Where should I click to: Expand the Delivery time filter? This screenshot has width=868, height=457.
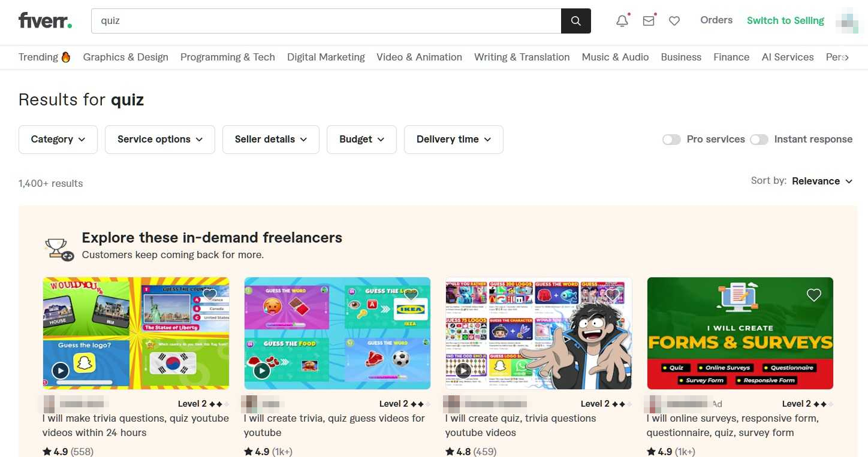[x=454, y=140]
